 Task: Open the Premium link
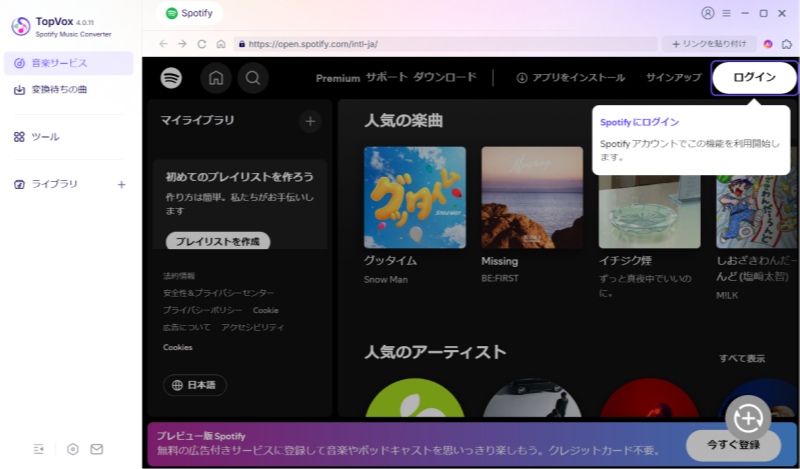pos(338,78)
